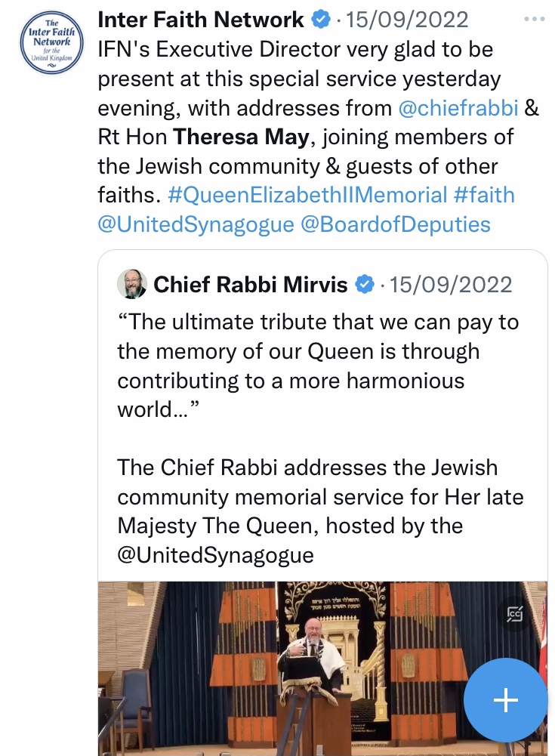Click the Inter Faith Network display name

point(201,20)
